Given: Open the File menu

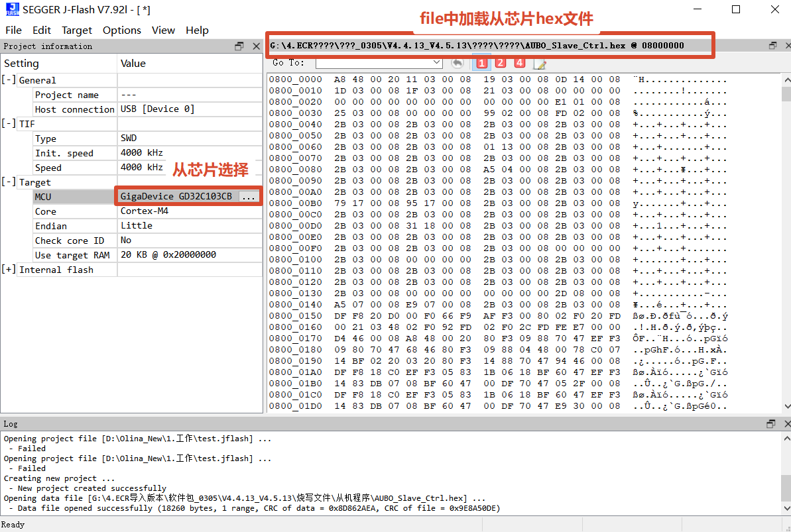Looking at the screenshot, I should (14, 30).
